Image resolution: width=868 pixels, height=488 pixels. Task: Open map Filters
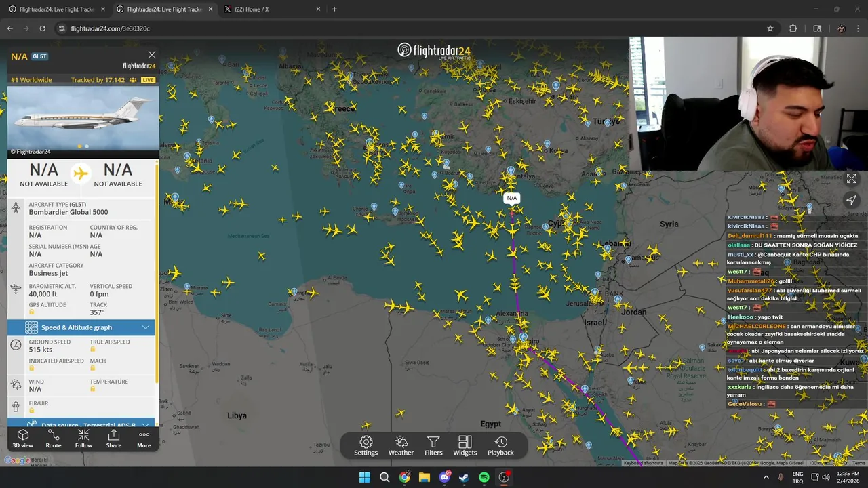click(x=433, y=446)
